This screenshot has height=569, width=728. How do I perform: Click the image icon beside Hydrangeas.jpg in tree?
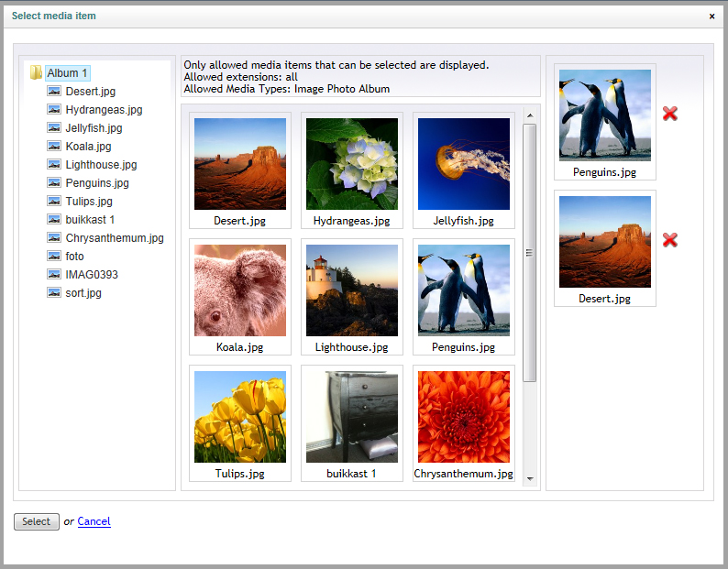(x=54, y=110)
